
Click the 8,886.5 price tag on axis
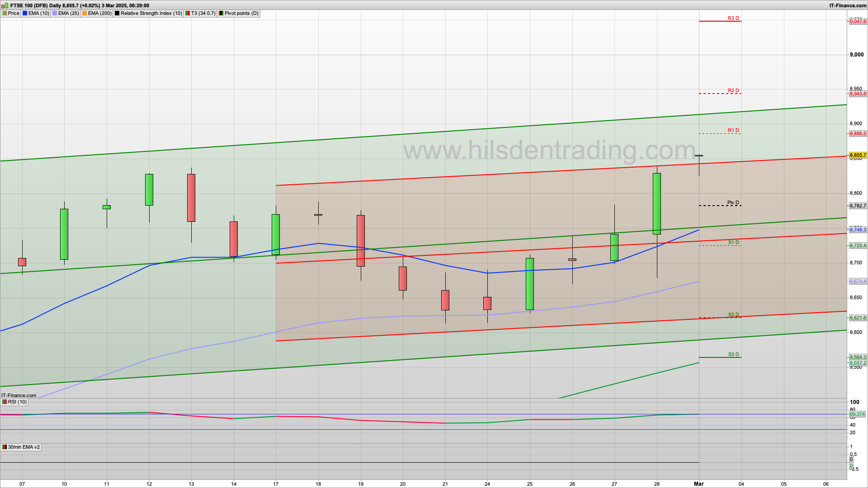(x=858, y=134)
